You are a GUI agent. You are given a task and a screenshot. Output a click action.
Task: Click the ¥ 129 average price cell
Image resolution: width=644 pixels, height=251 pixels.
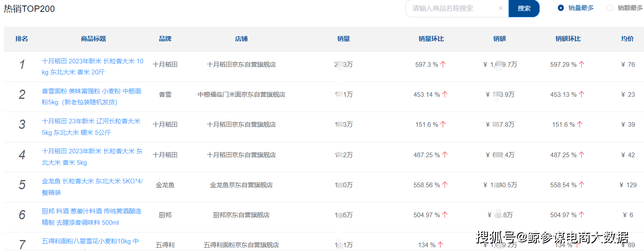point(628,185)
